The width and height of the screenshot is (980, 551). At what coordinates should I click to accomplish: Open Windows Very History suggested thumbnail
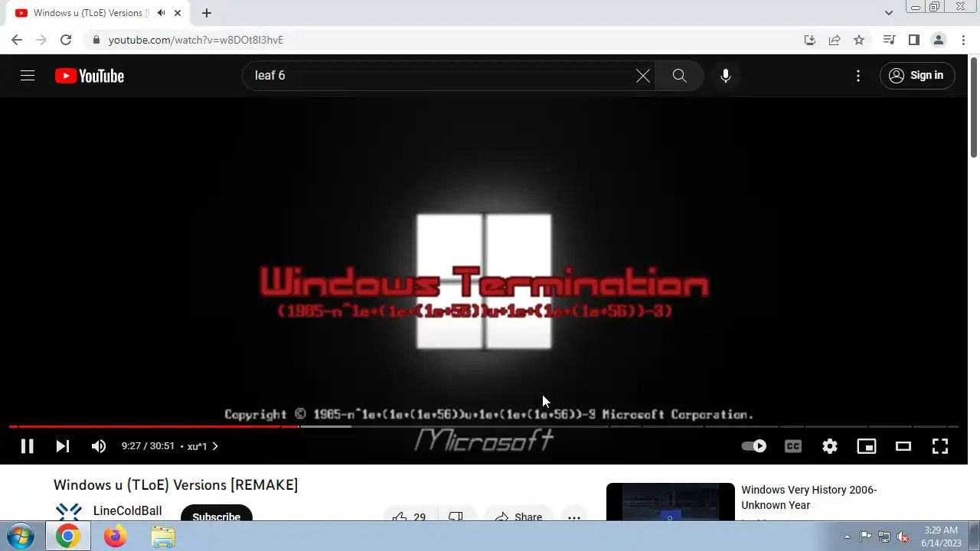tap(671, 502)
